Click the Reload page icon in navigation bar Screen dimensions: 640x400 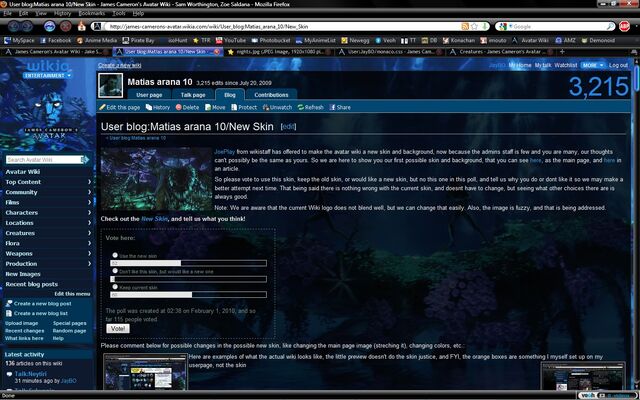[49, 27]
